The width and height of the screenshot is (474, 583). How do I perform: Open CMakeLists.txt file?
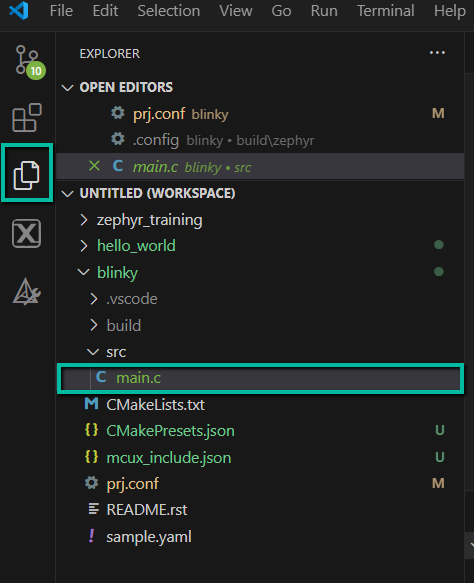pyautogui.click(x=260, y=404)
